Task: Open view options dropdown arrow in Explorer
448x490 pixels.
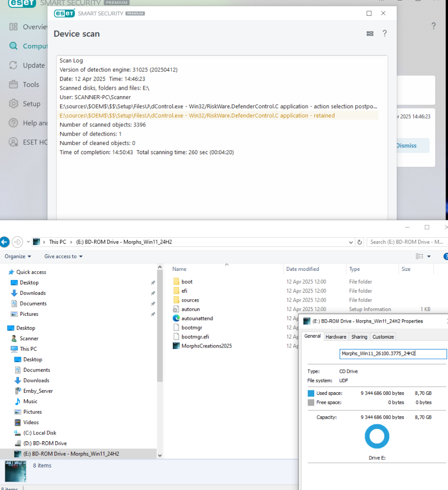Action: pyautogui.click(x=428, y=256)
